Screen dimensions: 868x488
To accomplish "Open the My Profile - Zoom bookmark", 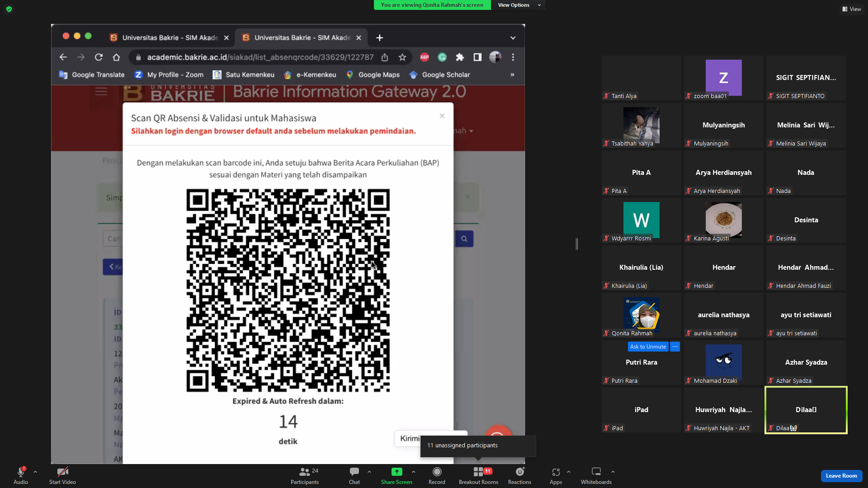I will 169,75.
